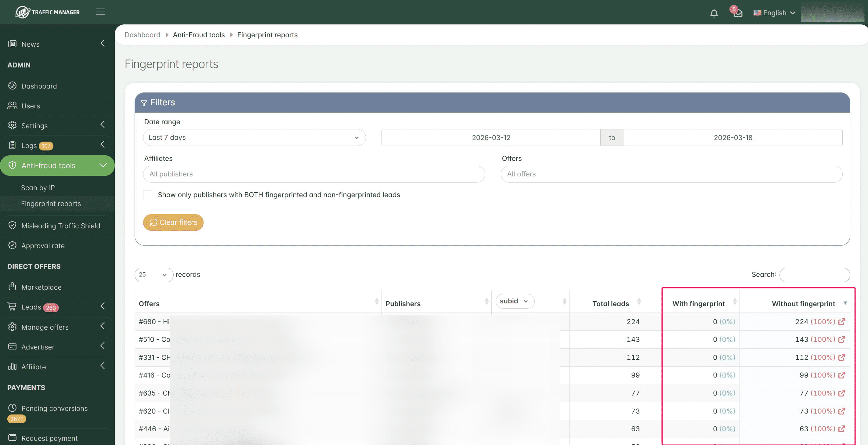Click Dashboard breadcrumb link
This screenshot has height=445, width=868.
tap(142, 35)
